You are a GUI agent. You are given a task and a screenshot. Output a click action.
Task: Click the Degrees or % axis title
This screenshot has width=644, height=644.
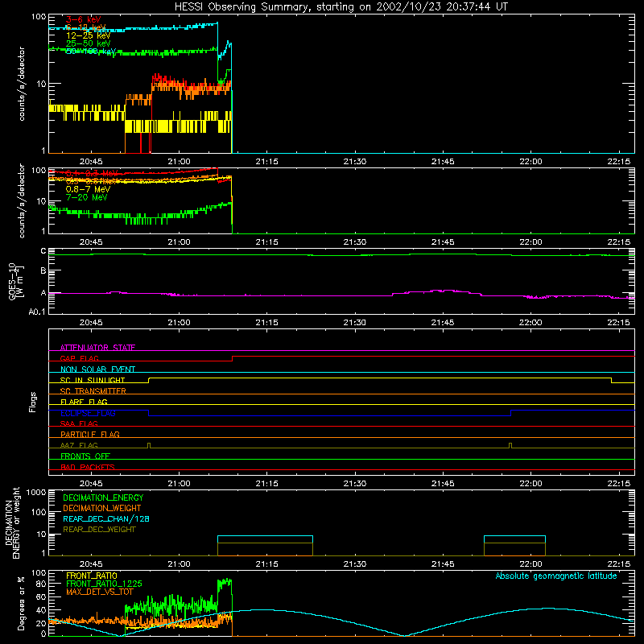pos(21,603)
